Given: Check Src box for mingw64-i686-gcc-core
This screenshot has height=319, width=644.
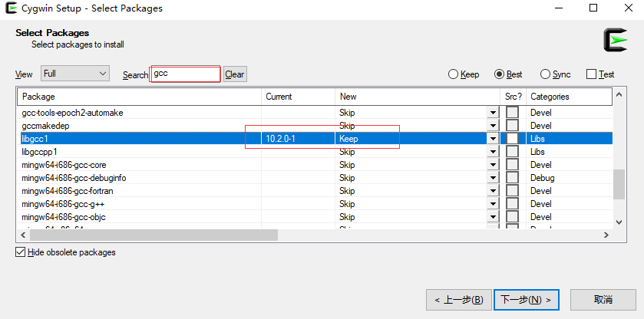Looking at the screenshot, I should tap(512, 165).
